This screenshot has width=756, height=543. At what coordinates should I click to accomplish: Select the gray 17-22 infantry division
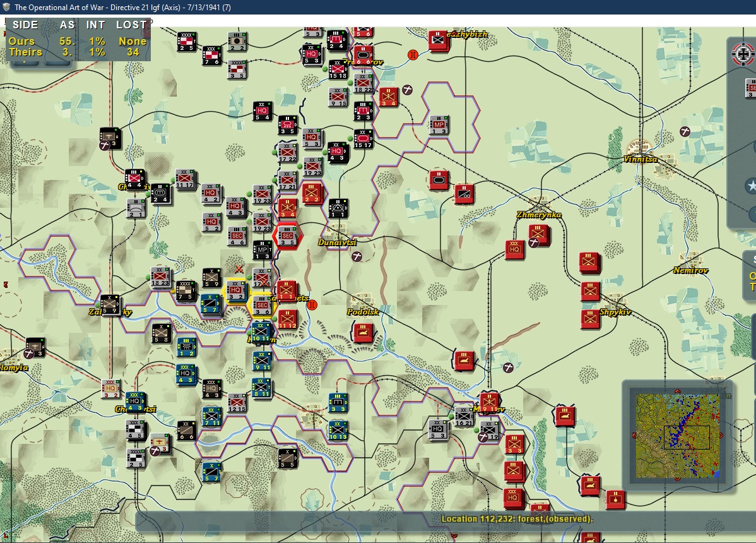(x=287, y=152)
